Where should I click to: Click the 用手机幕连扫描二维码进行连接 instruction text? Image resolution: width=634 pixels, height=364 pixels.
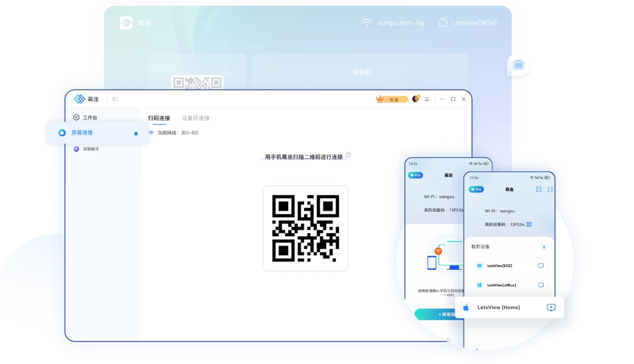click(x=304, y=157)
